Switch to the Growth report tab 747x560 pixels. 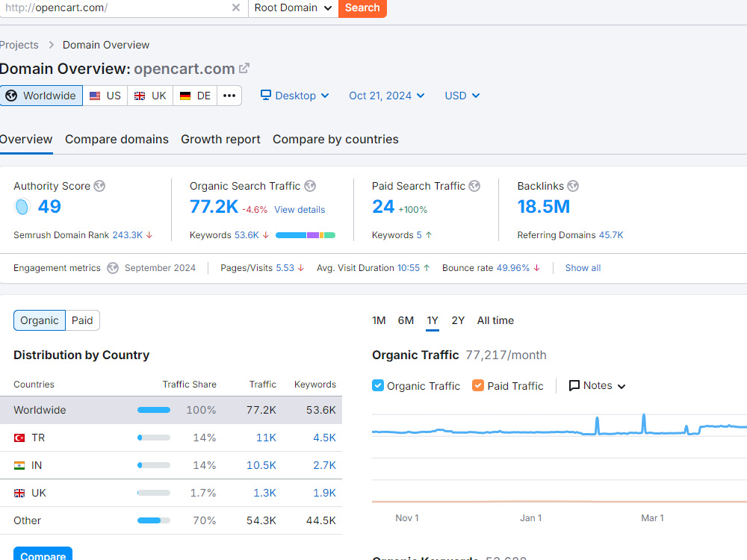coord(220,139)
